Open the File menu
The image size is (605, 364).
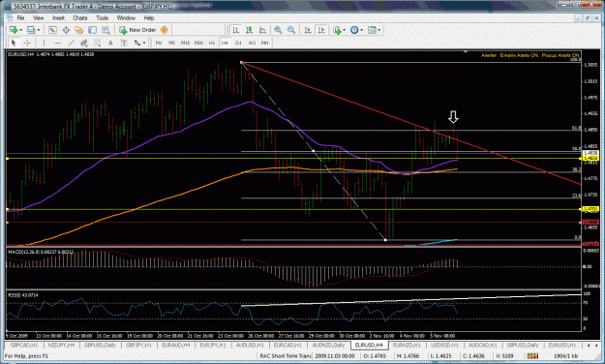(x=21, y=18)
